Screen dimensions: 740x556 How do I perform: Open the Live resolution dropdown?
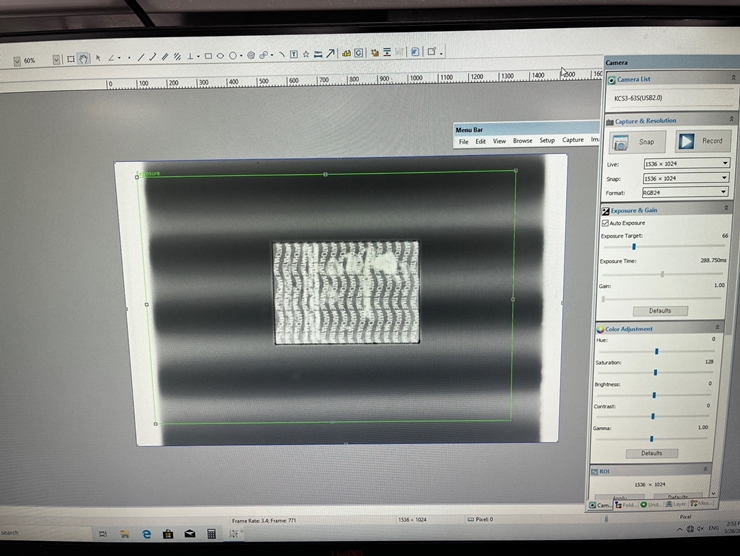point(685,163)
